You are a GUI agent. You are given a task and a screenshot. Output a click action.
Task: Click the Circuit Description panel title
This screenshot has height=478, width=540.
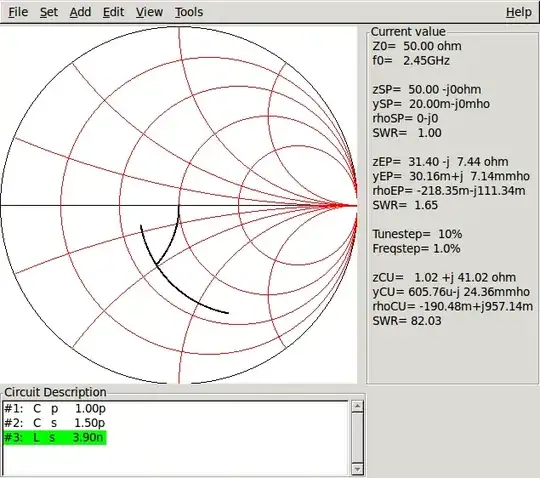point(55,392)
